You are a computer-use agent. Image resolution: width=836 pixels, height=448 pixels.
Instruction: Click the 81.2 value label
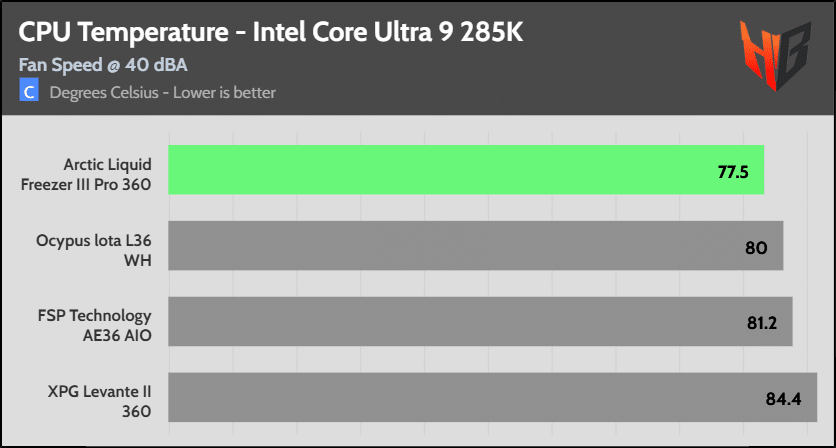[x=761, y=324]
